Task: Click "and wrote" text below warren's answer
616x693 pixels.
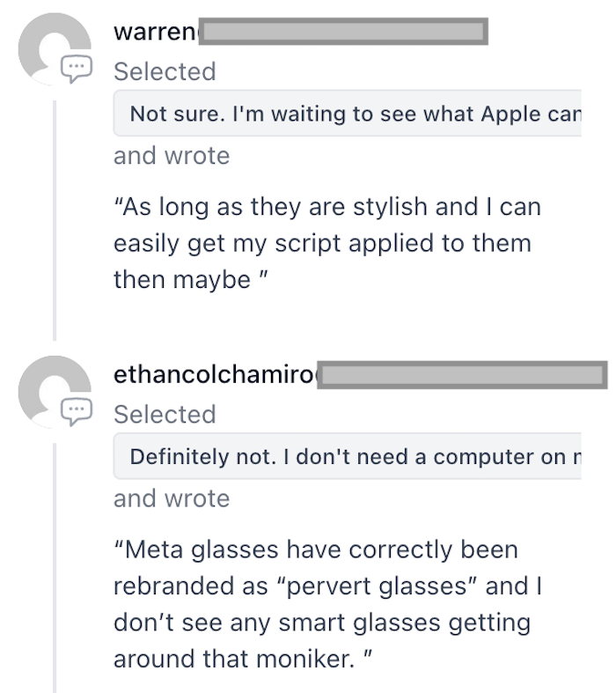Action: [x=172, y=156]
